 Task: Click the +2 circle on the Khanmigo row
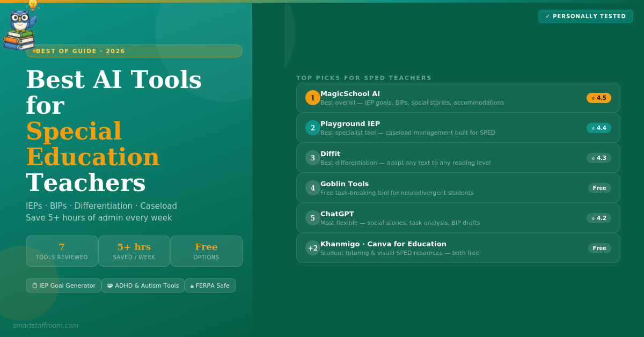coord(312,248)
